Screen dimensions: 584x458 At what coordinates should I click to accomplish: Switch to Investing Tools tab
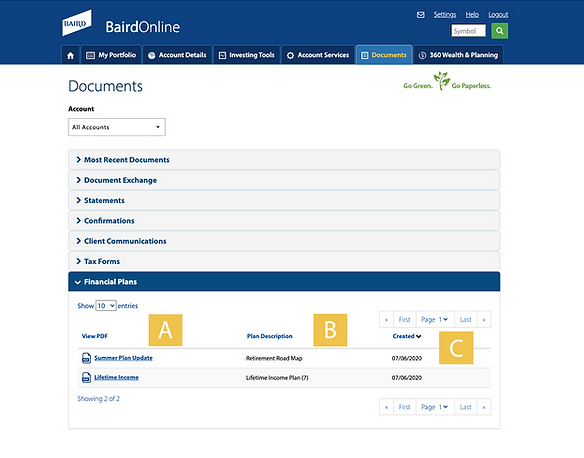pyautogui.click(x=247, y=55)
